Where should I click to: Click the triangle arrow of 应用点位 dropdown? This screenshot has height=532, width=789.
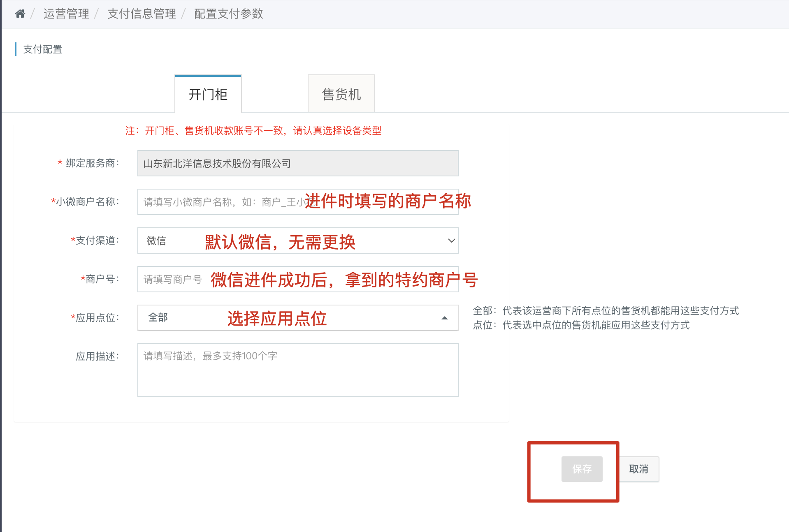[x=445, y=318]
